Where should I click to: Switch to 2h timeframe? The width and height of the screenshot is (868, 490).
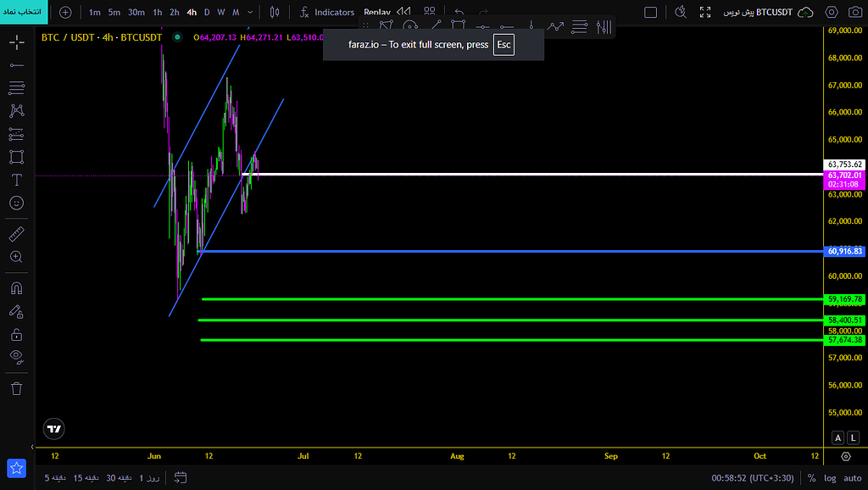175,12
